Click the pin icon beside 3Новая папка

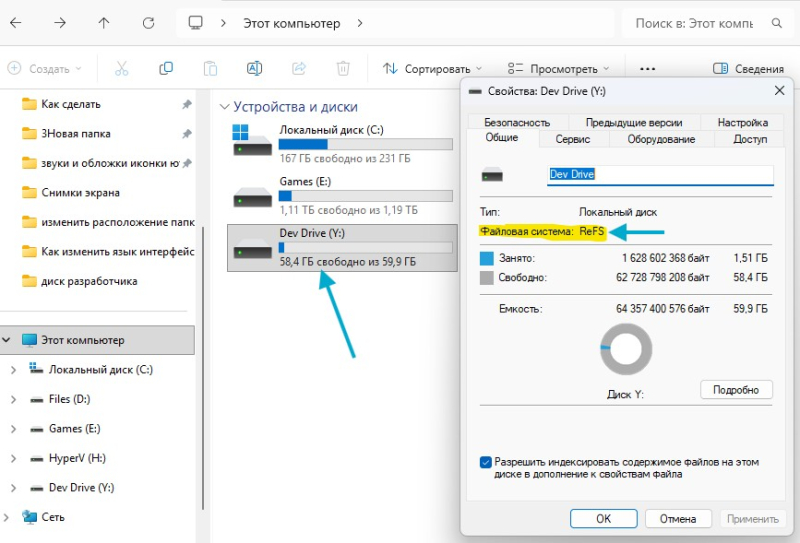pos(187,134)
